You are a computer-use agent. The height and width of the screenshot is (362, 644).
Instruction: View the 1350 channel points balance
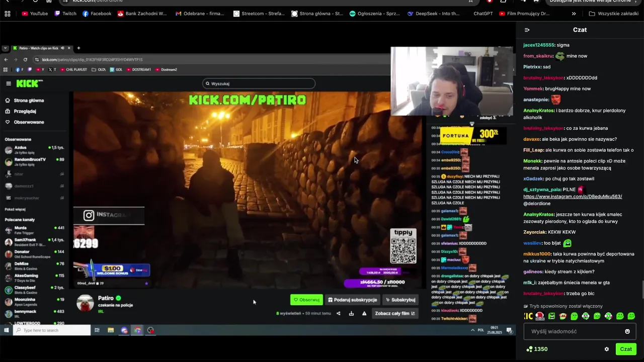click(537, 349)
